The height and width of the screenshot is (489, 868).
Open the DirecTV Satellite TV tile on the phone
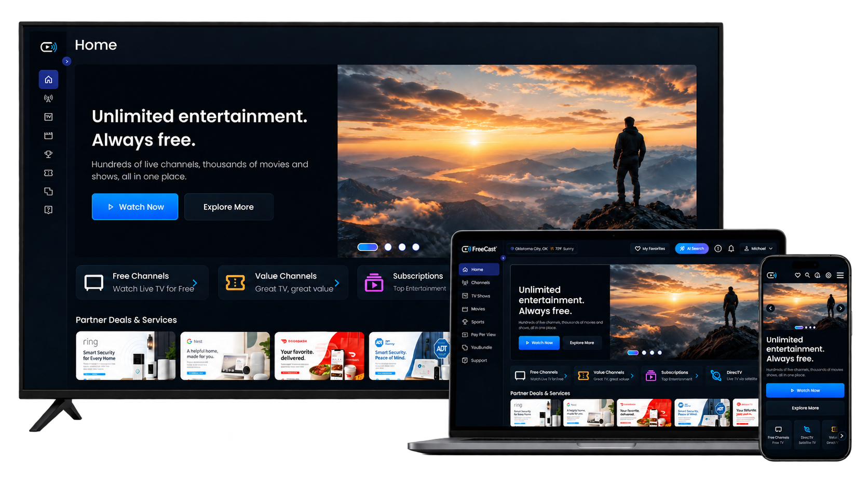(x=807, y=435)
